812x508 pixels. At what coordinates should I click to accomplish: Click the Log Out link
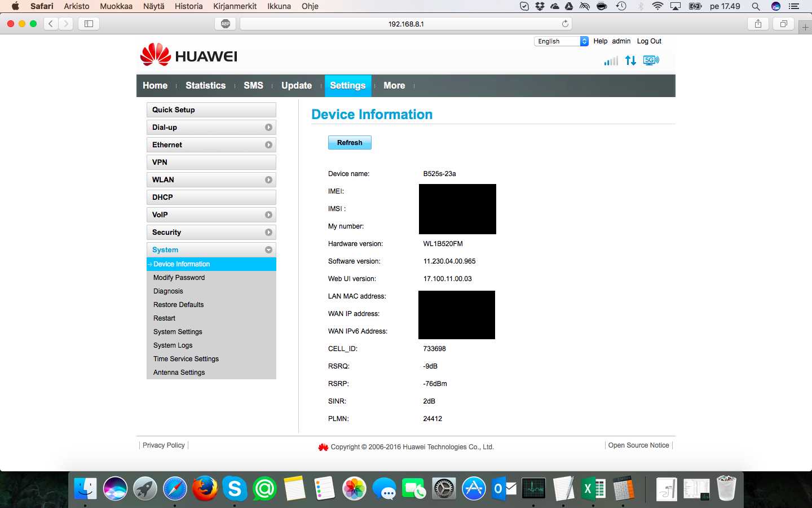(x=649, y=41)
